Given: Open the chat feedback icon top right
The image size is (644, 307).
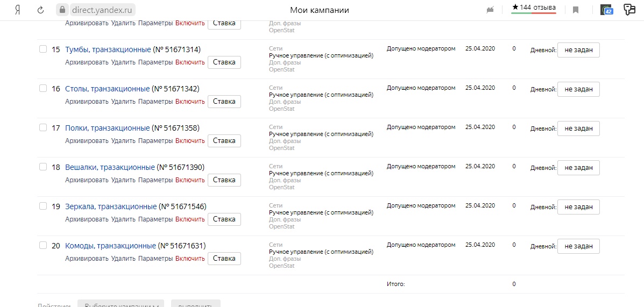Looking at the screenshot, I should pyautogui.click(x=629, y=10).
